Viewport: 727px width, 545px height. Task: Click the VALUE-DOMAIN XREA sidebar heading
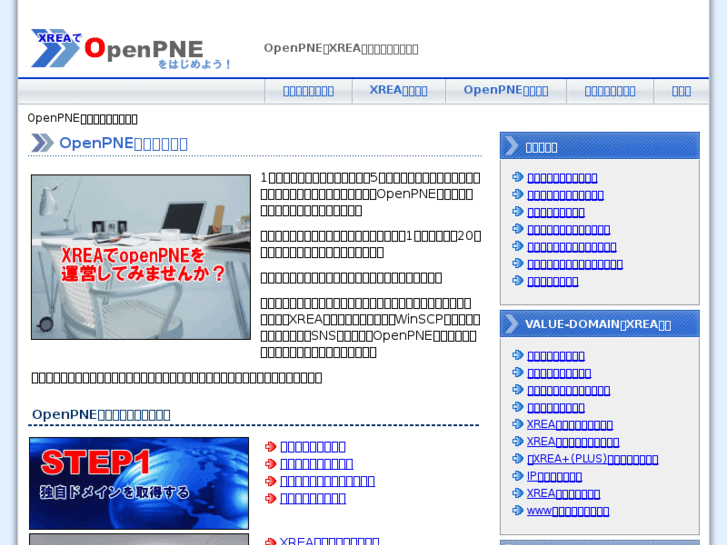(x=599, y=324)
